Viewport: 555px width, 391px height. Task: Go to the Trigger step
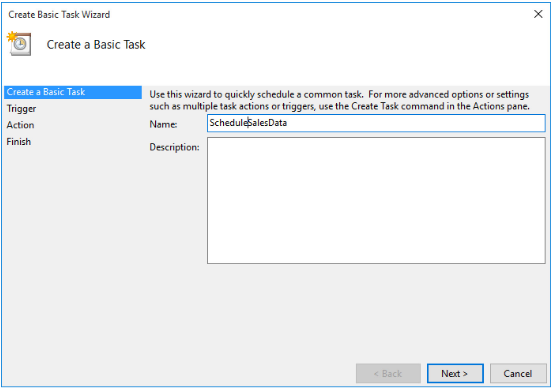click(x=21, y=109)
